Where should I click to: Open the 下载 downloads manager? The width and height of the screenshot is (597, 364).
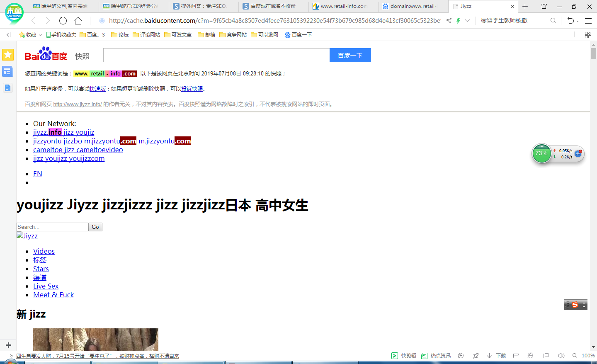(x=497, y=356)
